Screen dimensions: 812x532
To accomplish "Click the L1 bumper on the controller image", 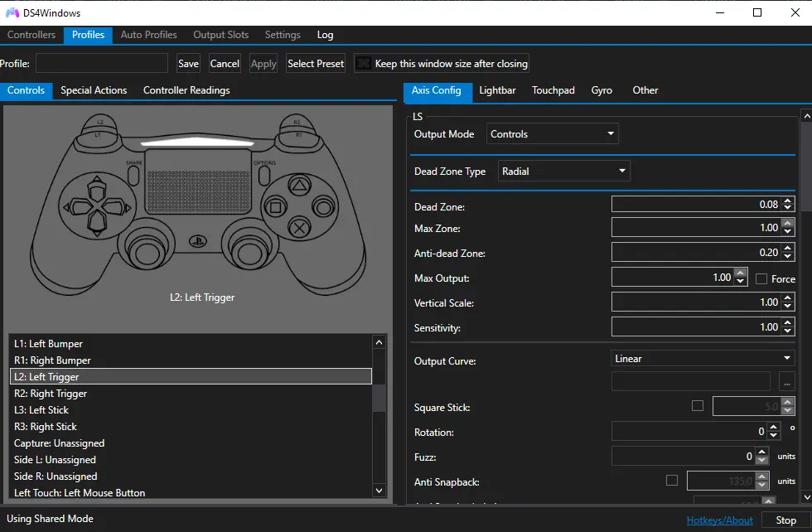I will [x=99, y=138].
